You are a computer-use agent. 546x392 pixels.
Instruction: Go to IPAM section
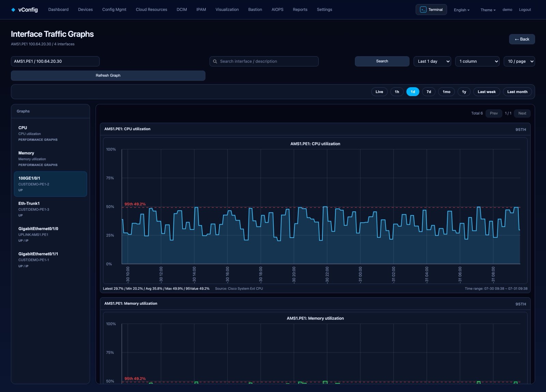[x=201, y=10]
